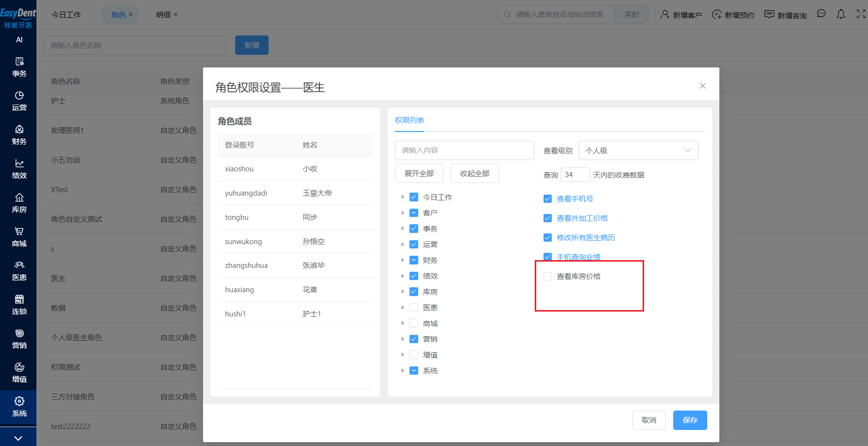
Task: Click the search magnifier icon in header
Action: (507, 15)
